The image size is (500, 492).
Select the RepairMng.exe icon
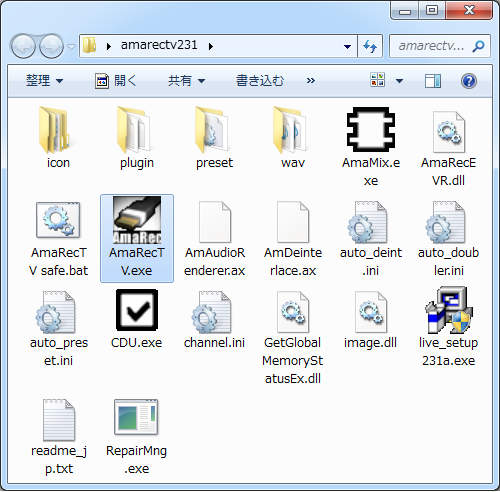(136, 417)
